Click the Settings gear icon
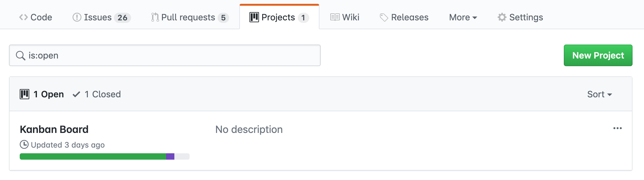Image resolution: width=644 pixels, height=180 pixels. pos(502,17)
